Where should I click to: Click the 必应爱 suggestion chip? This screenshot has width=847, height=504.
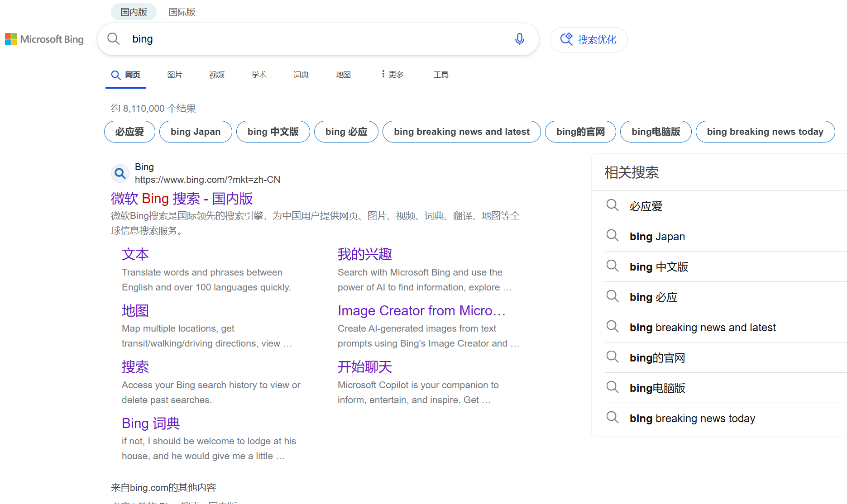pyautogui.click(x=129, y=132)
